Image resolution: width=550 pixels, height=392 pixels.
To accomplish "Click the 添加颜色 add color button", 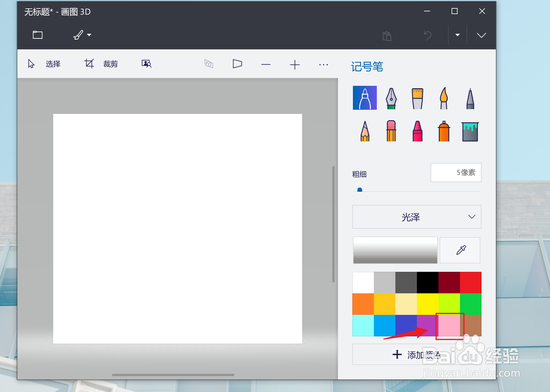I will [417, 355].
